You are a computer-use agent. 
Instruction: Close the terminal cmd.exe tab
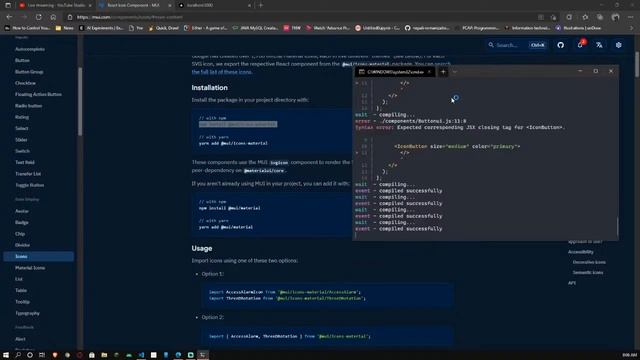pos(429,72)
